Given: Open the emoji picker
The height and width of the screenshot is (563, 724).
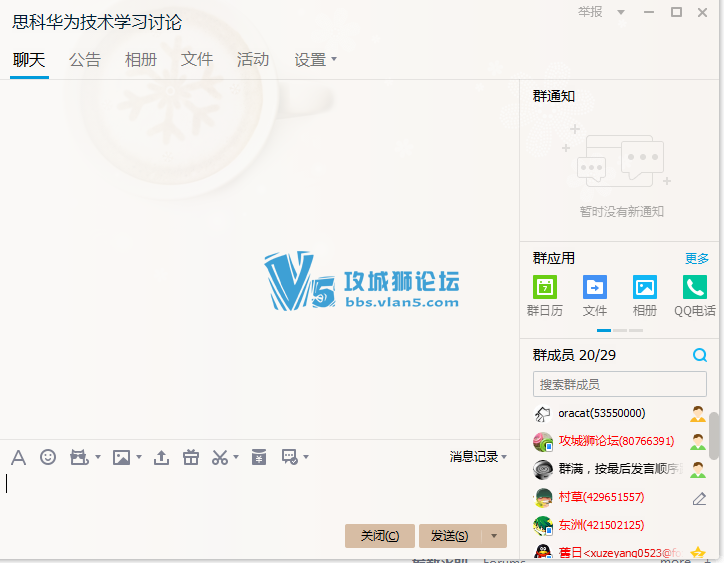Looking at the screenshot, I should pyautogui.click(x=48, y=457).
